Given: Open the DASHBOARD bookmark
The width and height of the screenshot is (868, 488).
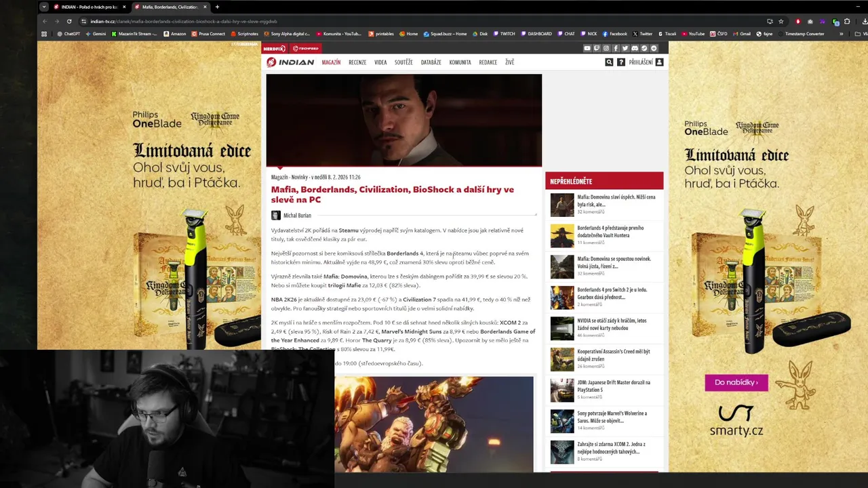Looking at the screenshot, I should pyautogui.click(x=536, y=33).
